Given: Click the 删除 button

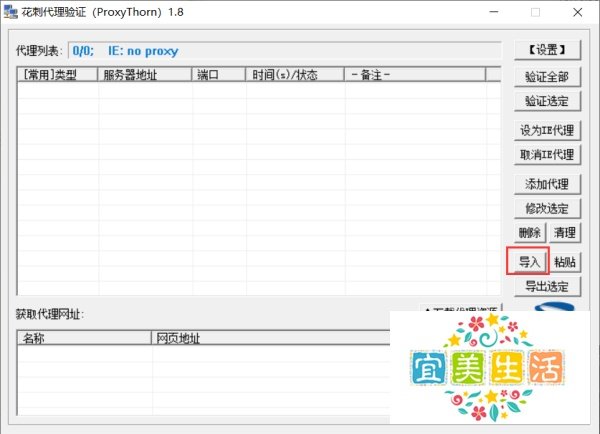Looking at the screenshot, I should tap(530, 232).
